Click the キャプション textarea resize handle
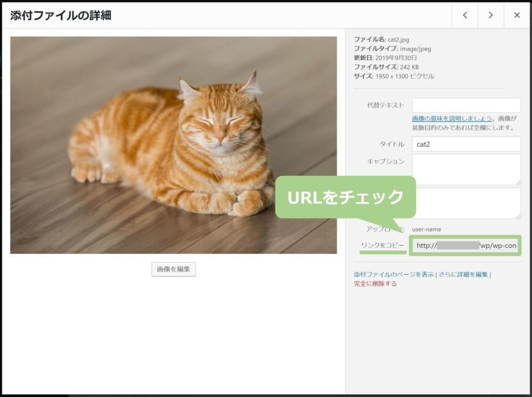Image resolution: width=532 pixels, height=397 pixels. [x=517, y=182]
